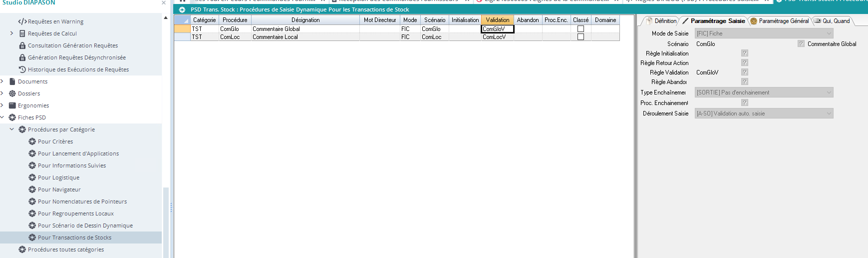
Task: Click the Requêtes de Calcul calculator icon
Action: (22, 33)
